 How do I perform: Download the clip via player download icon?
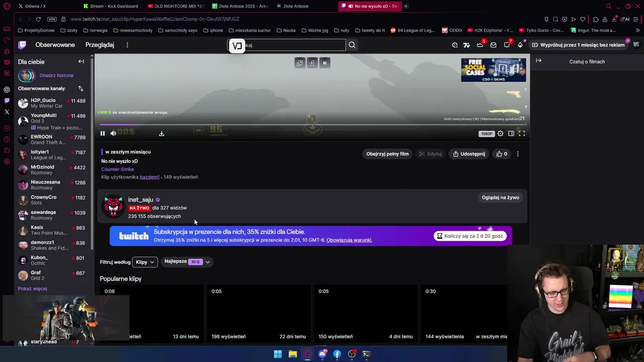click(x=162, y=133)
